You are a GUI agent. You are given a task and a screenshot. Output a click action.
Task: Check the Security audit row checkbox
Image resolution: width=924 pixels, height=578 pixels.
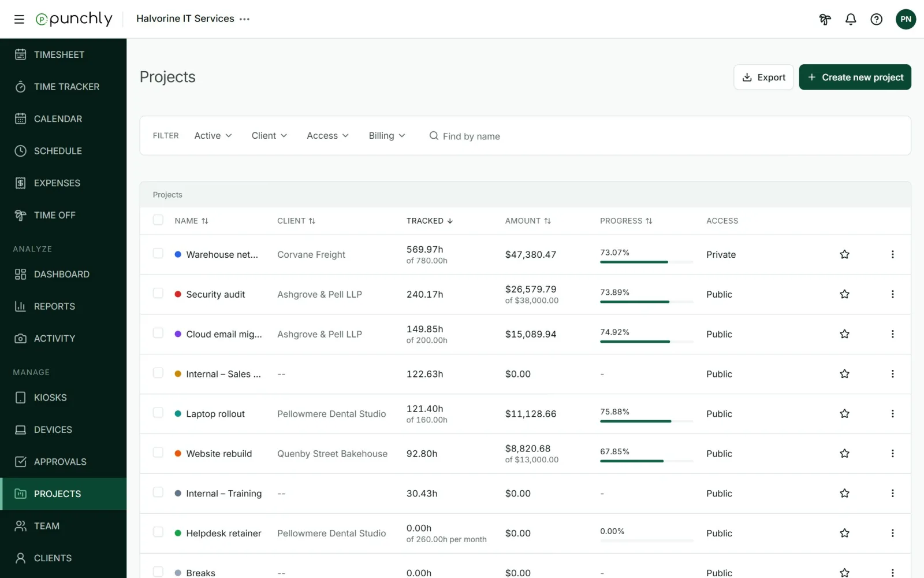click(x=158, y=293)
